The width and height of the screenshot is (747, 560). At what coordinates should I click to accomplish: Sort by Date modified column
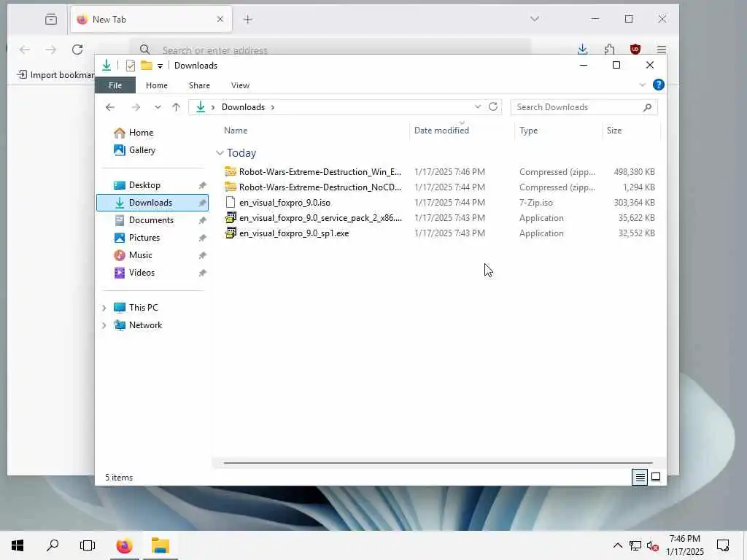coord(441,131)
